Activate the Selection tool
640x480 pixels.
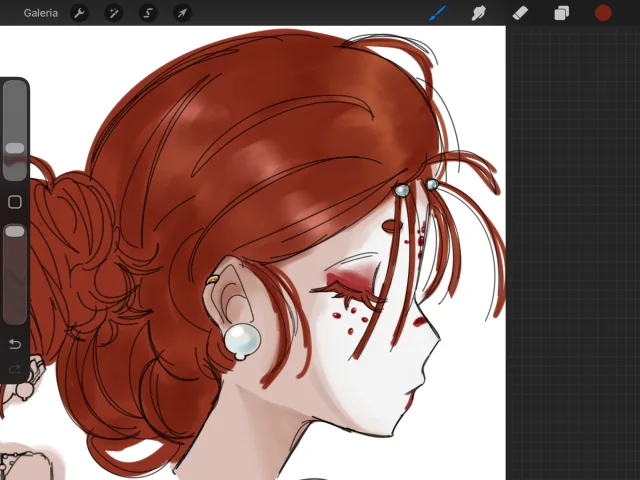point(148,13)
